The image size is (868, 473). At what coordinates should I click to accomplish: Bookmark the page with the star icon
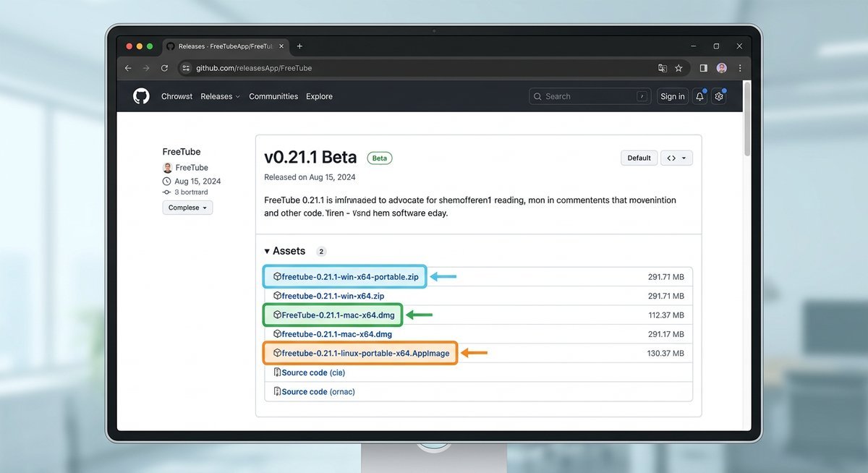click(678, 68)
